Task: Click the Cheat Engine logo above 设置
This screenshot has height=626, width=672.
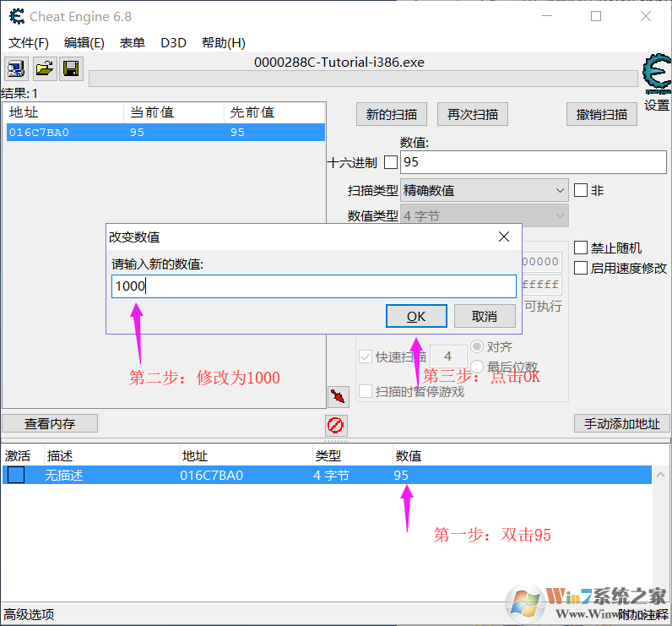Action: [x=656, y=73]
